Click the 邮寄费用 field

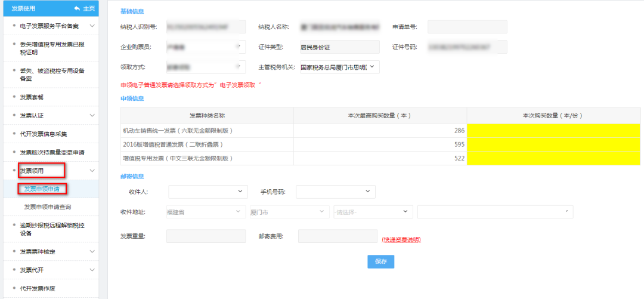coord(338,236)
